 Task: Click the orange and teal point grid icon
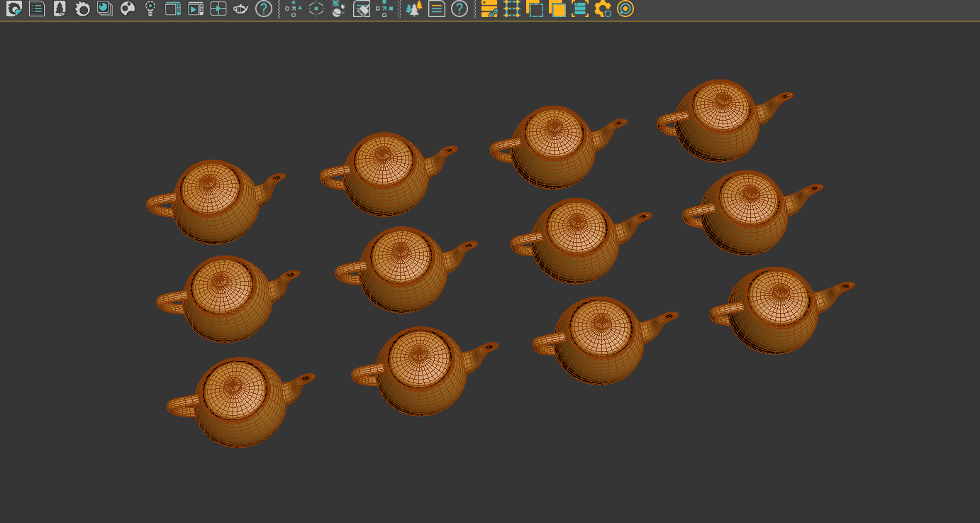[x=512, y=9]
